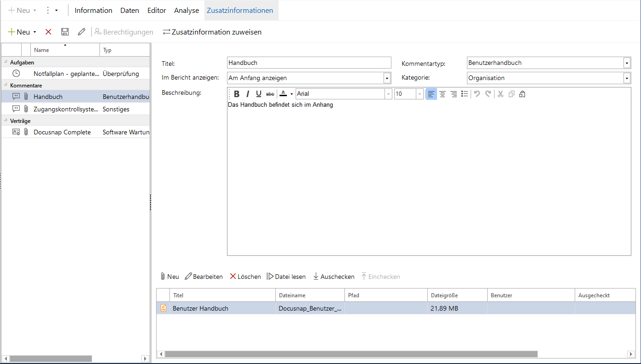The image size is (641, 364).
Task: Click the undo icon in editor
Action: pyautogui.click(x=477, y=94)
